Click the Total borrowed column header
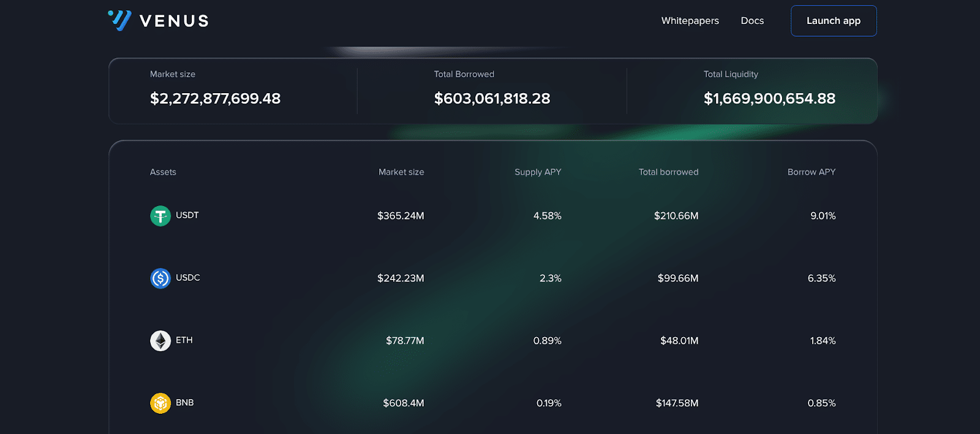 click(668, 172)
